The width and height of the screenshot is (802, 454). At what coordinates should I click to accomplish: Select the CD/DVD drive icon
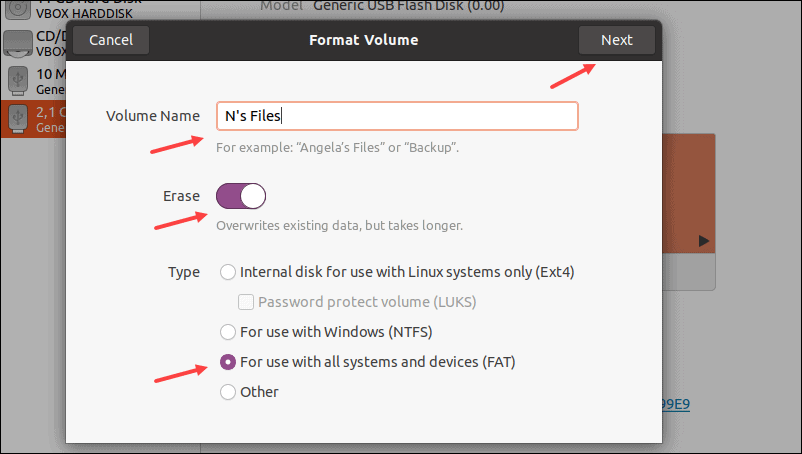(17, 43)
